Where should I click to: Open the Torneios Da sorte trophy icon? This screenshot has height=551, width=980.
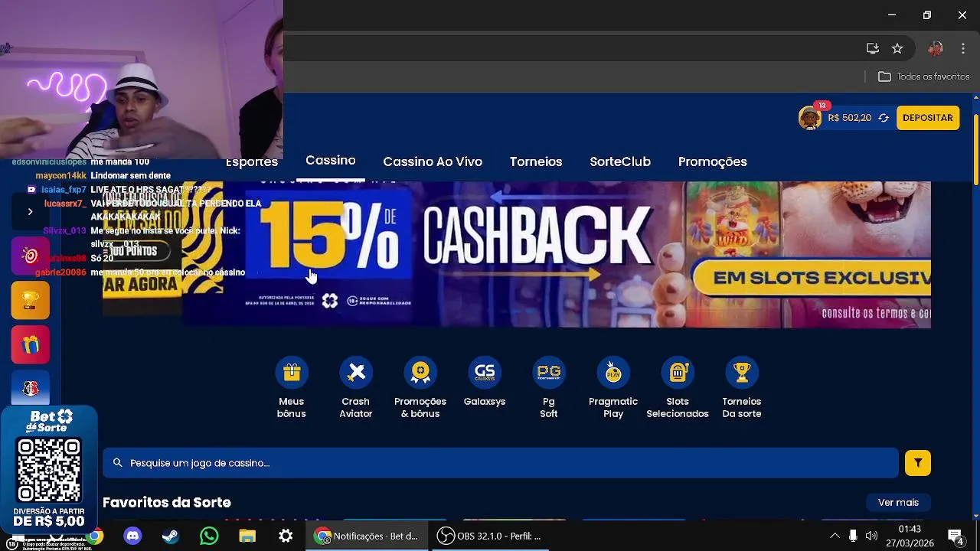tap(741, 373)
